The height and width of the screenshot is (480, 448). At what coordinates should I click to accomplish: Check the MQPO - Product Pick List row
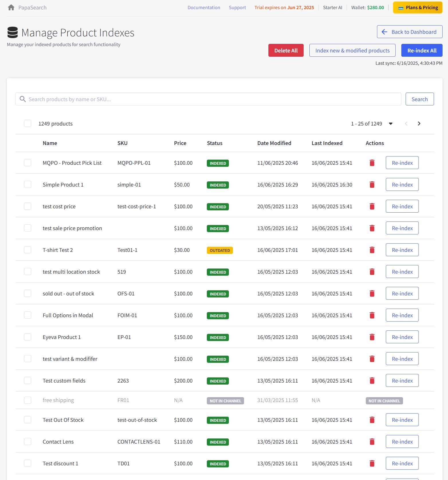click(x=27, y=163)
